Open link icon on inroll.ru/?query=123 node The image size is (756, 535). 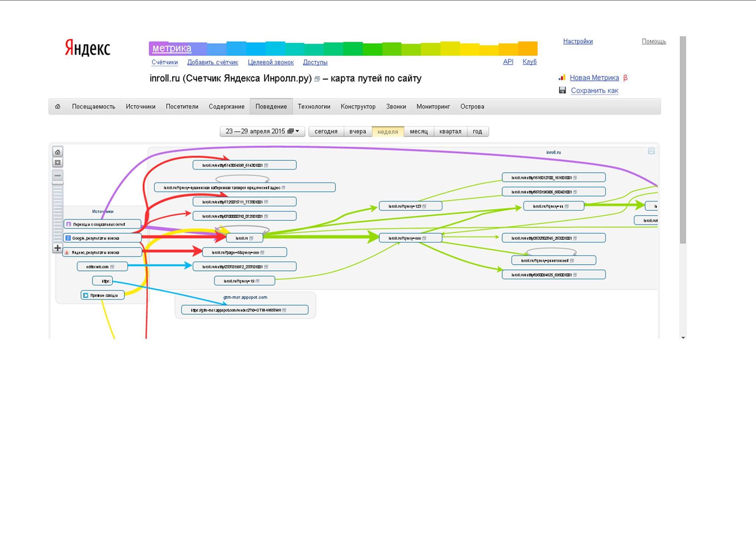click(424, 206)
